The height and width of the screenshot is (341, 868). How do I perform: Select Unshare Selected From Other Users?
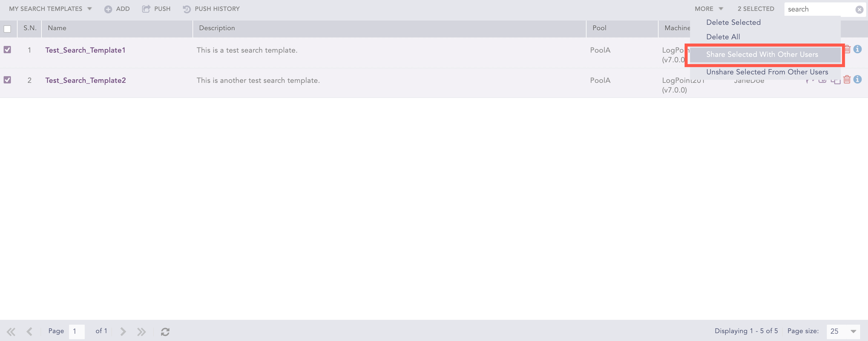click(767, 72)
